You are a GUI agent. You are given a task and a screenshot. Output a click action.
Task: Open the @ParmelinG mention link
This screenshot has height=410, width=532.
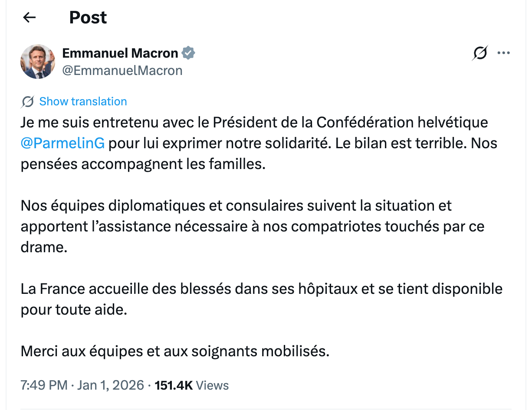pyautogui.click(x=62, y=143)
